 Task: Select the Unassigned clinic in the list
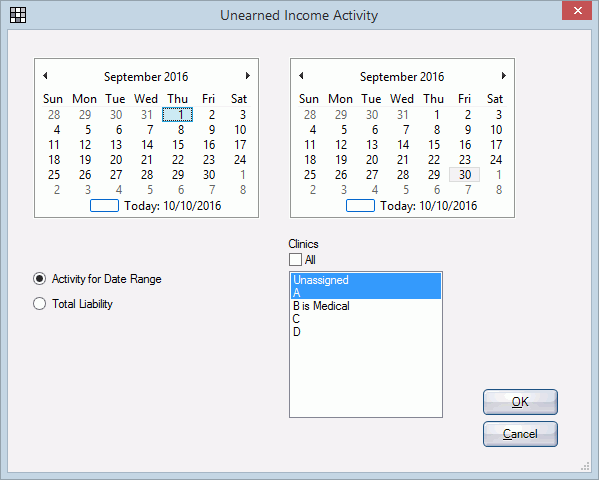pyautogui.click(x=366, y=280)
